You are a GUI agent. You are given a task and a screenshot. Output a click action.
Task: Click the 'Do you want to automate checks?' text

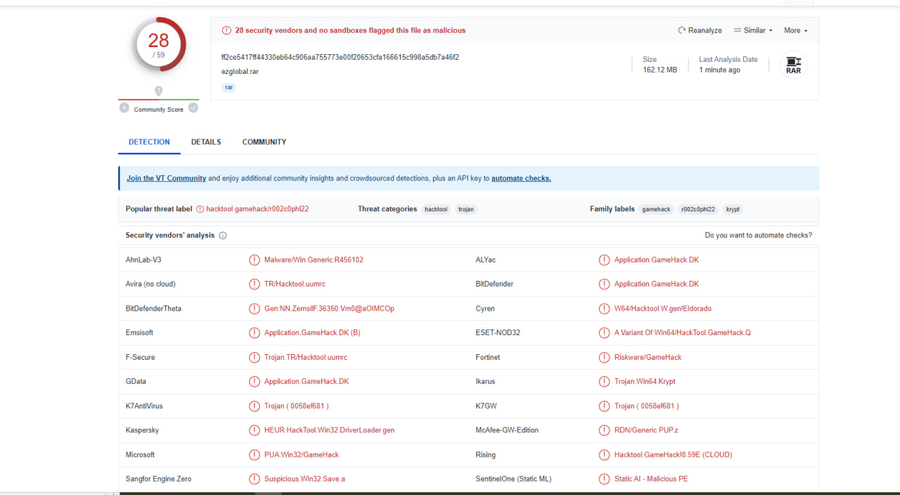point(758,235)
